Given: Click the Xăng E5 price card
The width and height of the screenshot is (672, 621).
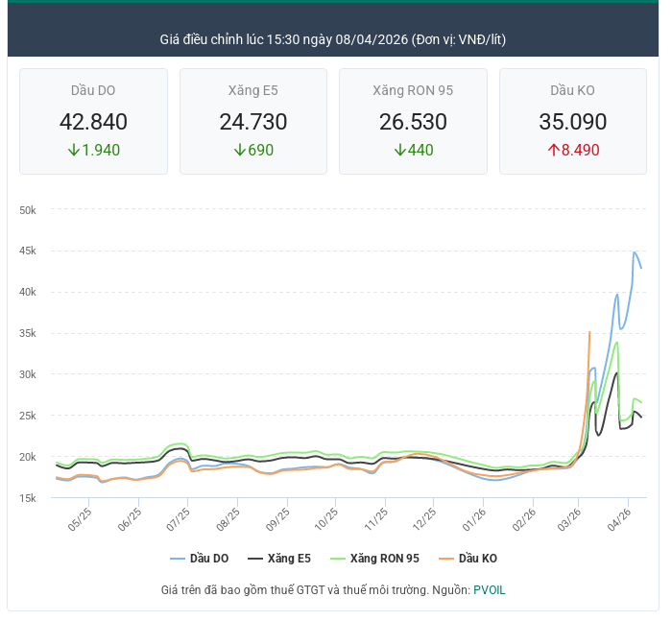Looking at the screenshot, I should 253,121.
